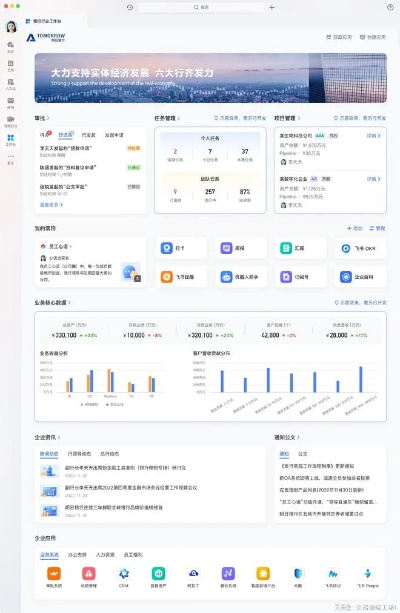400x613 pixels.
Task: Click the 创建应用 button at top right
Action: click(x=373, y=37)
